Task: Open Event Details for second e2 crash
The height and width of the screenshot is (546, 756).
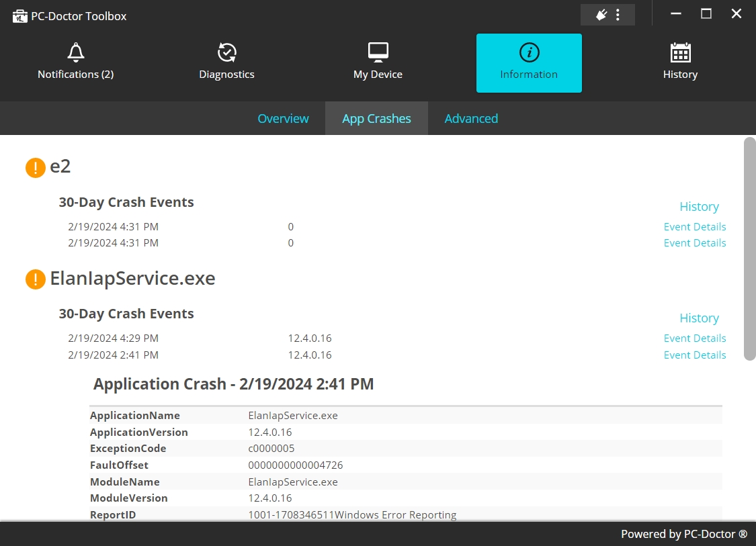Action: click(x=695, y=243)
